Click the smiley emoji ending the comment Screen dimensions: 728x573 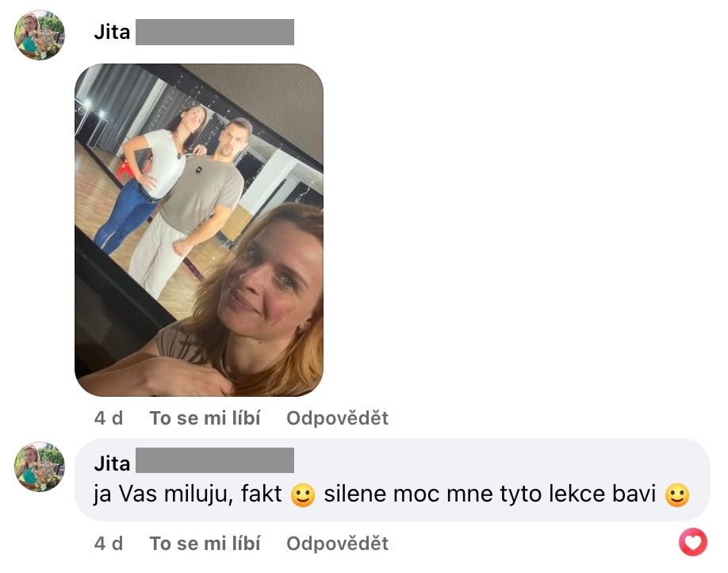tap(677, 495)
